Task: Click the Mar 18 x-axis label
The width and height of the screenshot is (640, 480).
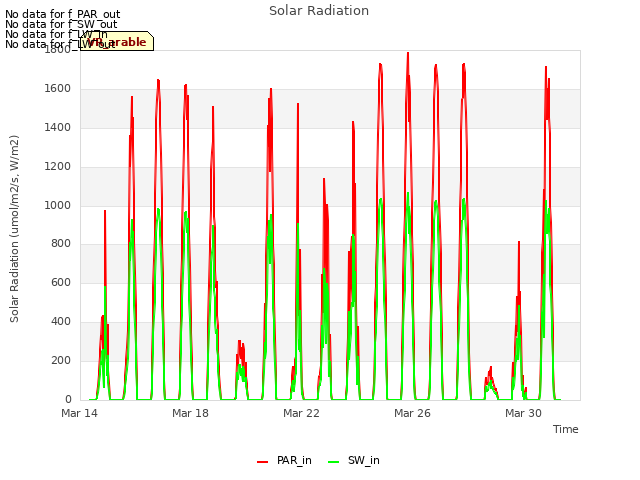Action: 190,413
